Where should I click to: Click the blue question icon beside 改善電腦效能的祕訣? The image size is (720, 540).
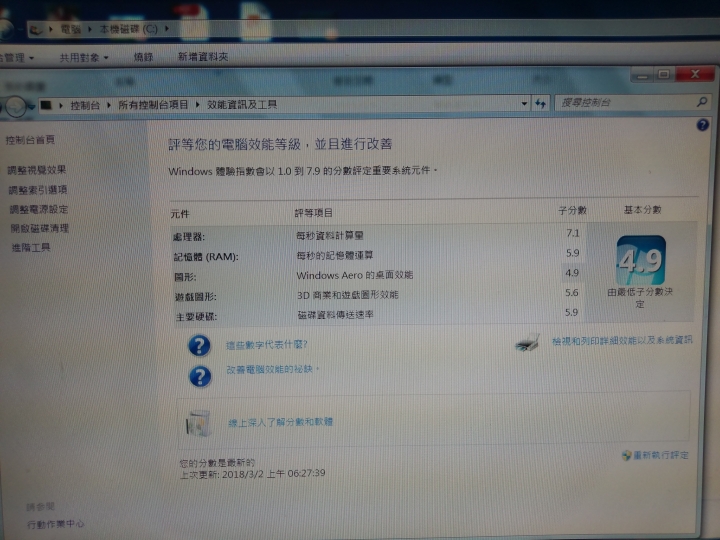[200, 377]
